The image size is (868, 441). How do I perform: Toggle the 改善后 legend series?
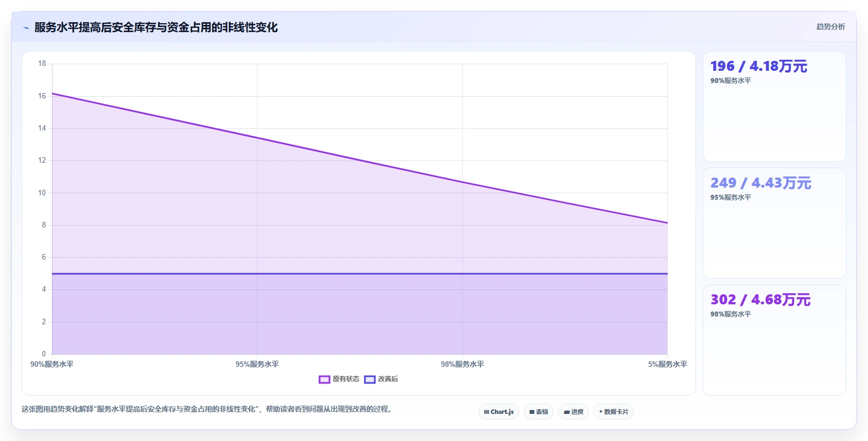tap(381, 379)
